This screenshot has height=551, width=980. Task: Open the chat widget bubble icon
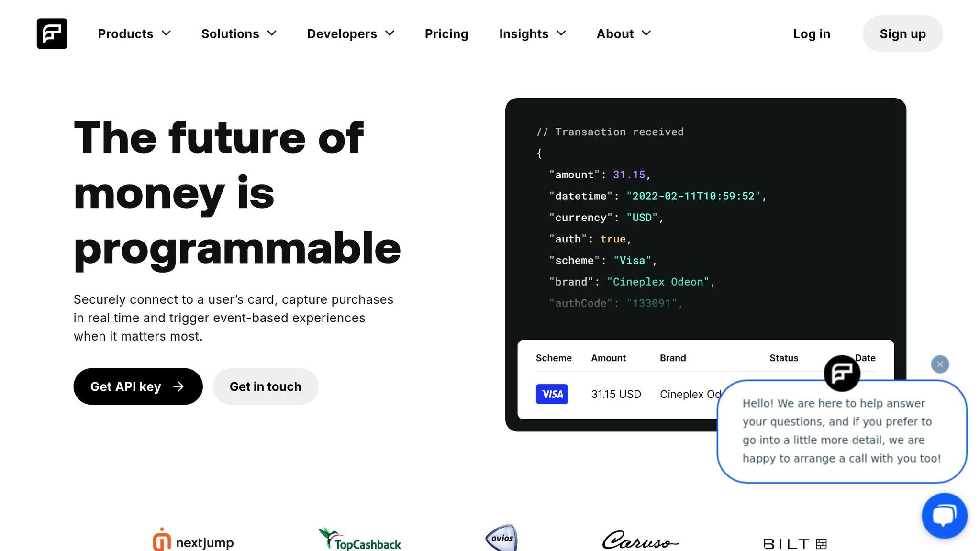(x=944, y=516)
